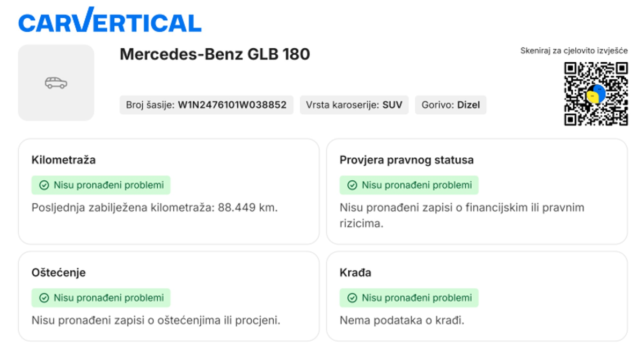Open the Provjera pravnog statusa heading

(407, 160)
